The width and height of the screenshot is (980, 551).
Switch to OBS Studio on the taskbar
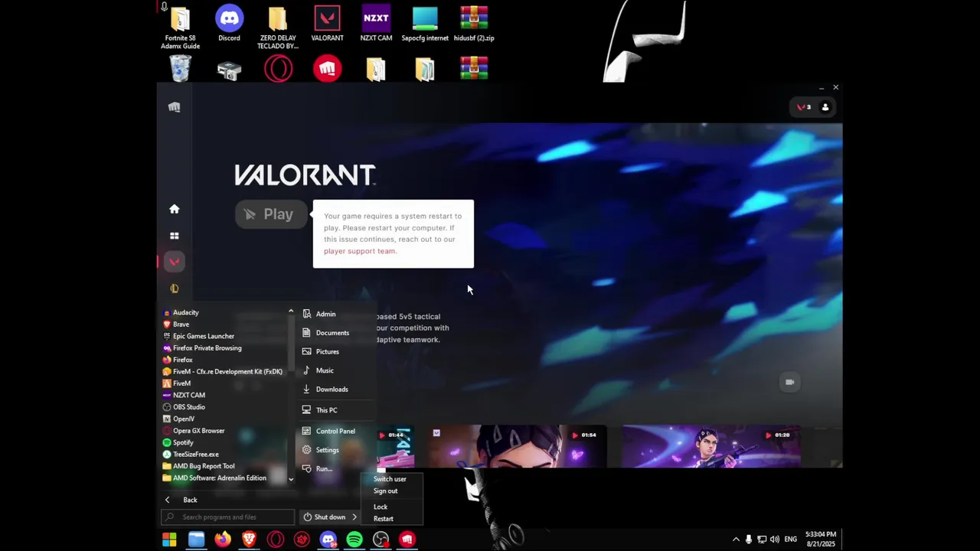point(381,540)
